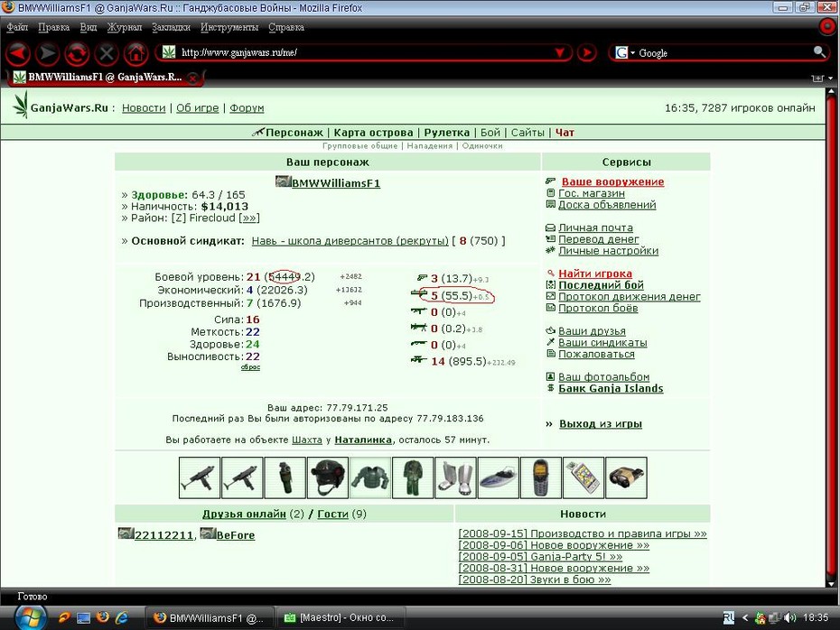
Task: Open the Журнал menu
Action: point(125,27)
